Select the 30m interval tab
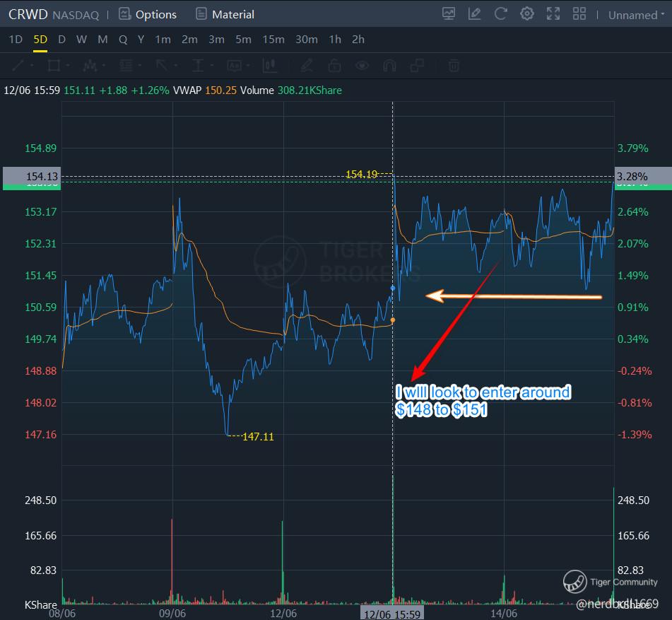The height and width of the screenshot is (620, 672). coord(307,40)
